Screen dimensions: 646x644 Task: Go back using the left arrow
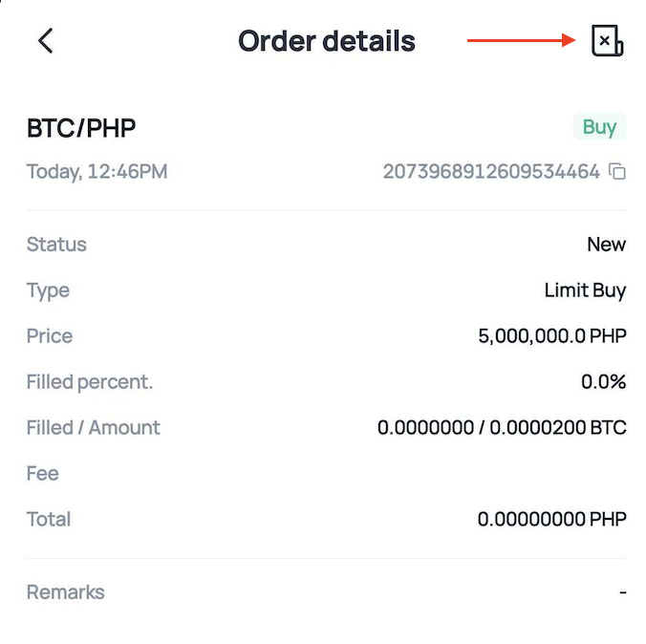(x=45, y=41)
